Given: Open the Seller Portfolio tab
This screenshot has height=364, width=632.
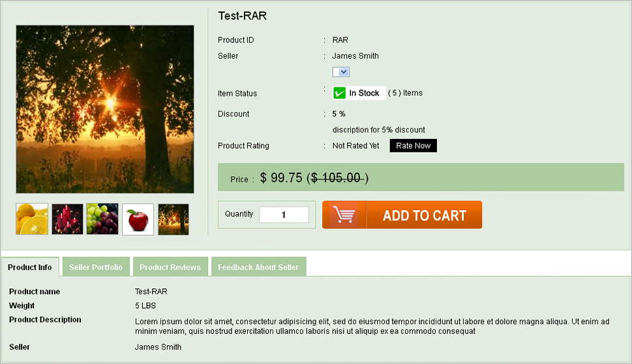Looking at the screenshot, I should coord(96,267).
